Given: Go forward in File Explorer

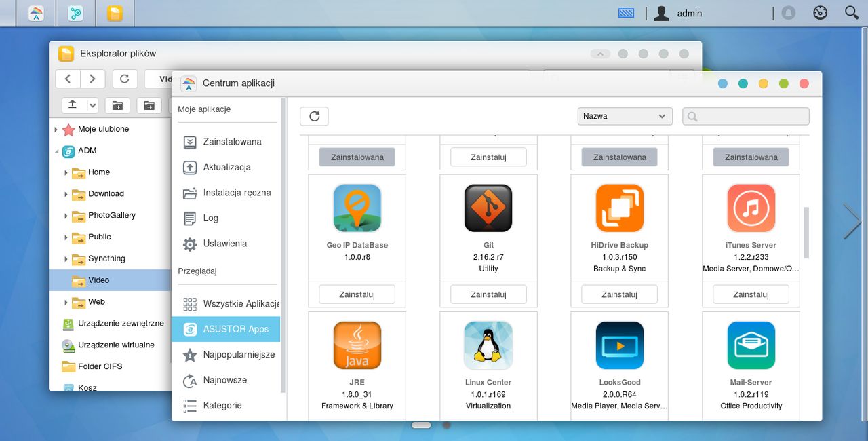Looking at the screenshot, I should (x=93, y=79).
